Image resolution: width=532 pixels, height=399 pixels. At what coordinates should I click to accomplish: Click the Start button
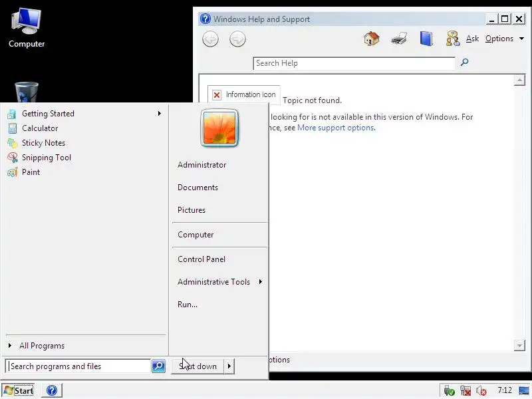pos(19,390)
